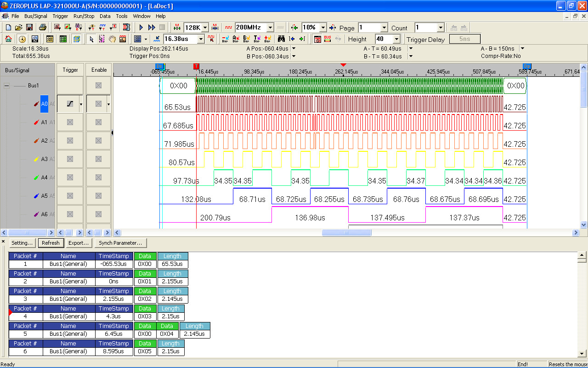
Task: Click the waveform vertical scrollbar down arrow
Action: pos(584,225)
